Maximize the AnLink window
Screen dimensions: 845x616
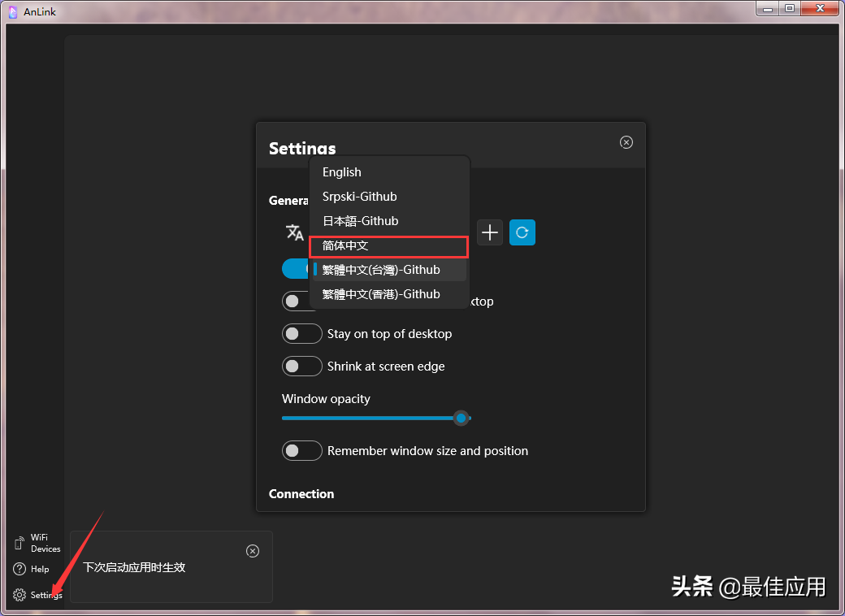(x=790, y=9)
